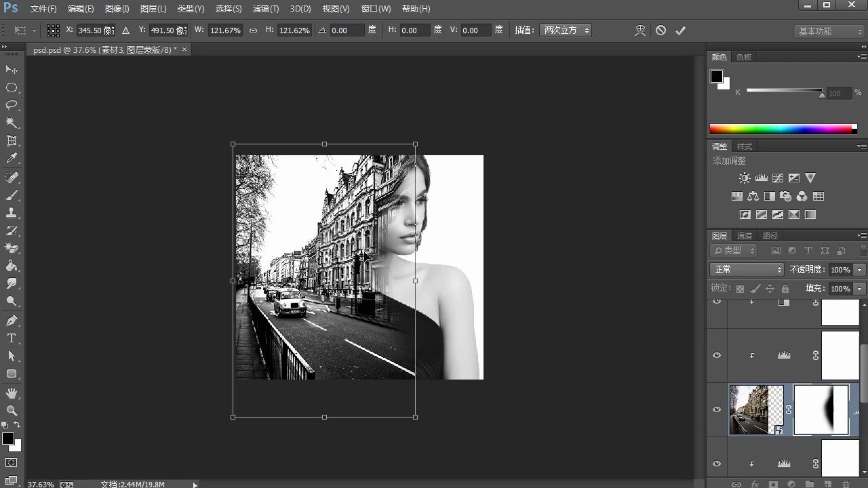The height and width of the screenshot is (488, 868).
Task: Toggle Edit in Quick Mask mode
Action: click(12, 463)
